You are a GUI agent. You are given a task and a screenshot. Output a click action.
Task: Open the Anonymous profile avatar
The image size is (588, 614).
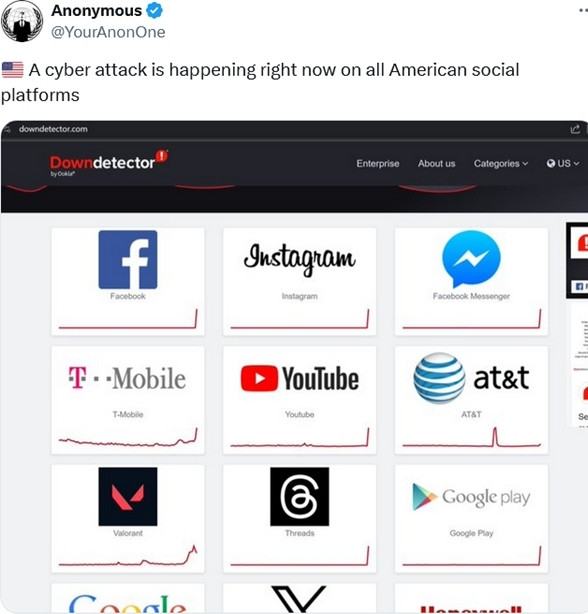pos(22,21)
